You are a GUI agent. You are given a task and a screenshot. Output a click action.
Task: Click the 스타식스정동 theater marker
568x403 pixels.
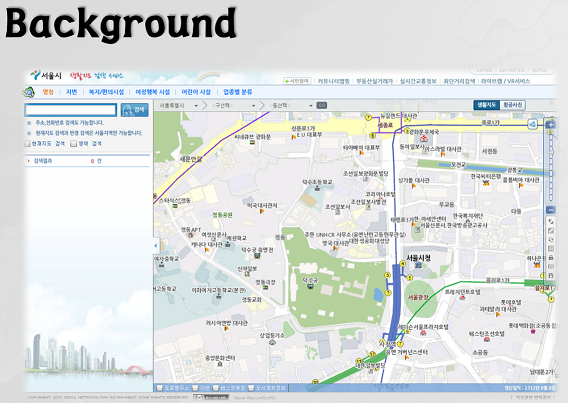click(175, 206)
